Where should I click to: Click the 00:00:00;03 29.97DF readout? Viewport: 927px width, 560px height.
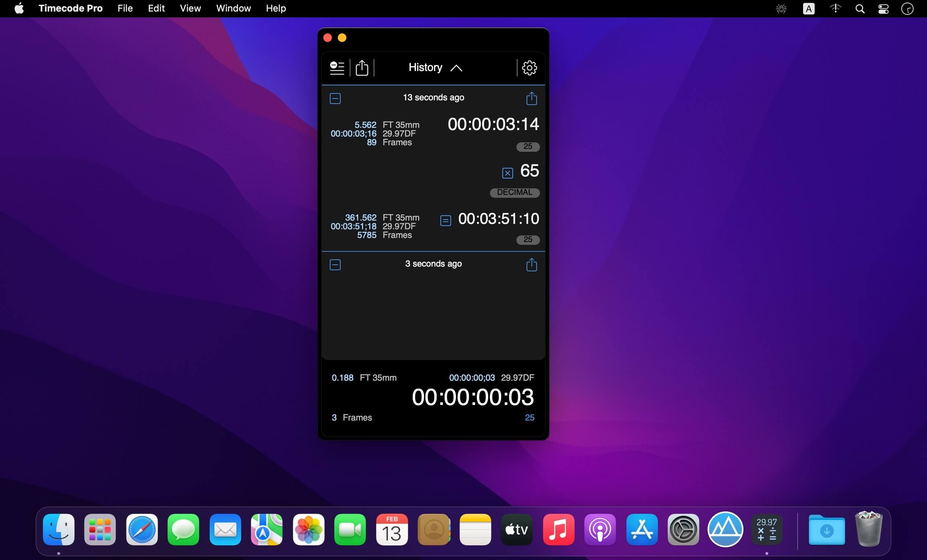pos(491,377)
